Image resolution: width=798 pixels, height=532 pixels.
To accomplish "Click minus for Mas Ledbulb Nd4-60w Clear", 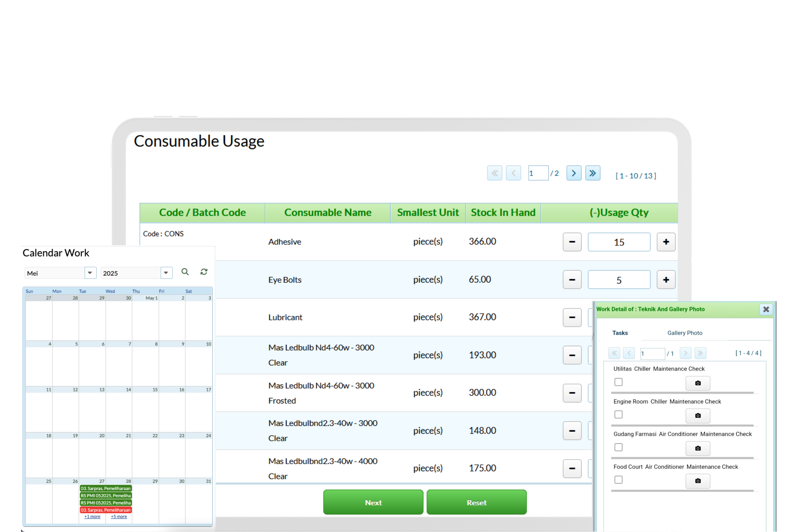I will point(572,355).
